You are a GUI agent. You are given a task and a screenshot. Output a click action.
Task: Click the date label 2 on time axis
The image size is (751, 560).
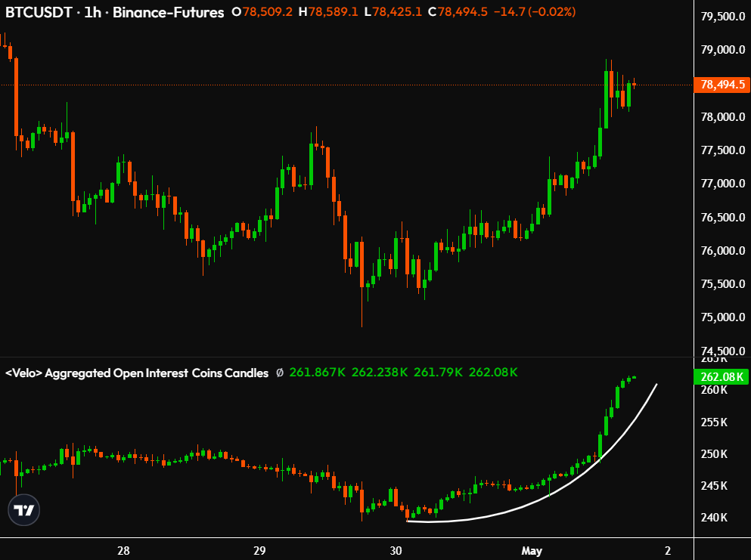pos(668,551)
